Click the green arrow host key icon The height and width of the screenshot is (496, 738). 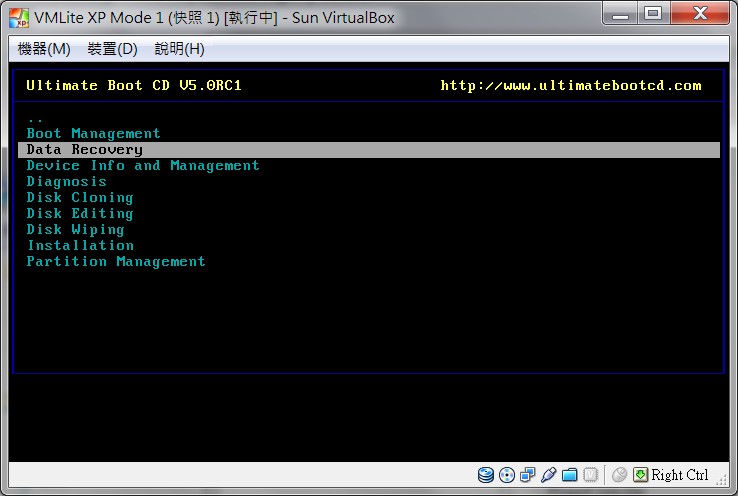pos(640,475)
